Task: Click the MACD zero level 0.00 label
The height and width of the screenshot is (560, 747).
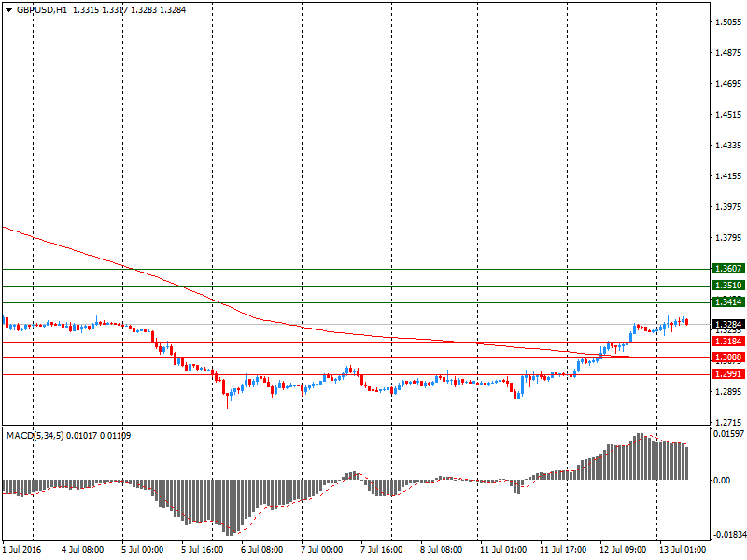Action: (x=722, y=481)
